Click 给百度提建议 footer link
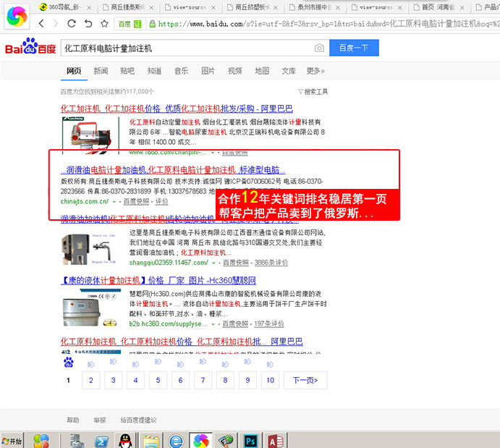This screenshot has height=448, width=500. click(138, 420)
